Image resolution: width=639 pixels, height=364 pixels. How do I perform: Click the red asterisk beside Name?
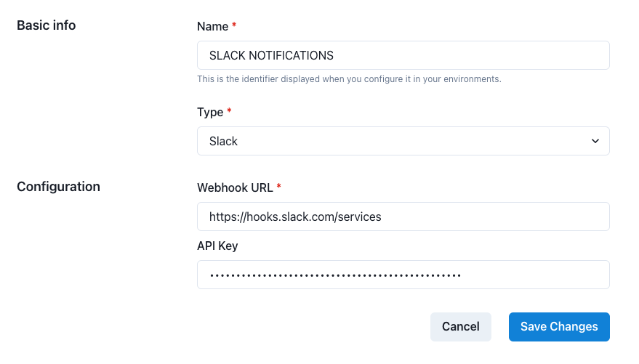tap(234, 25)
